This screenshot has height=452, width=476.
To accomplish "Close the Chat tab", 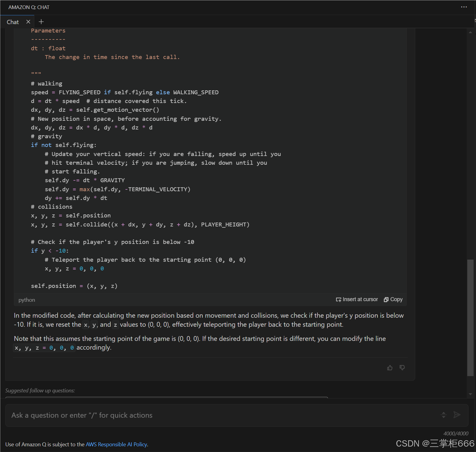I will 28,22.
